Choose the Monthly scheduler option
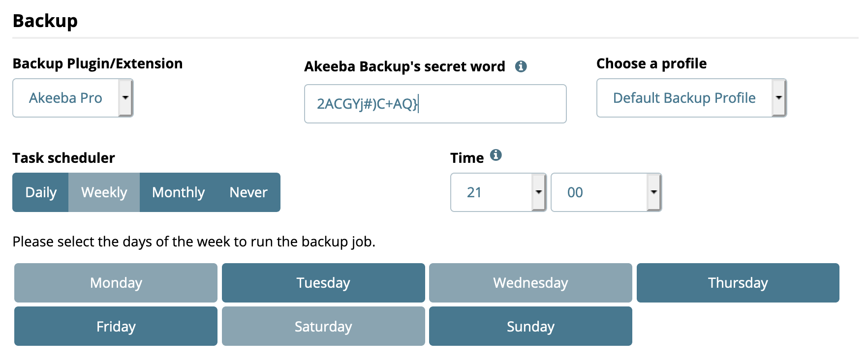This screenshot has height=364, width=868. (178, 192)
